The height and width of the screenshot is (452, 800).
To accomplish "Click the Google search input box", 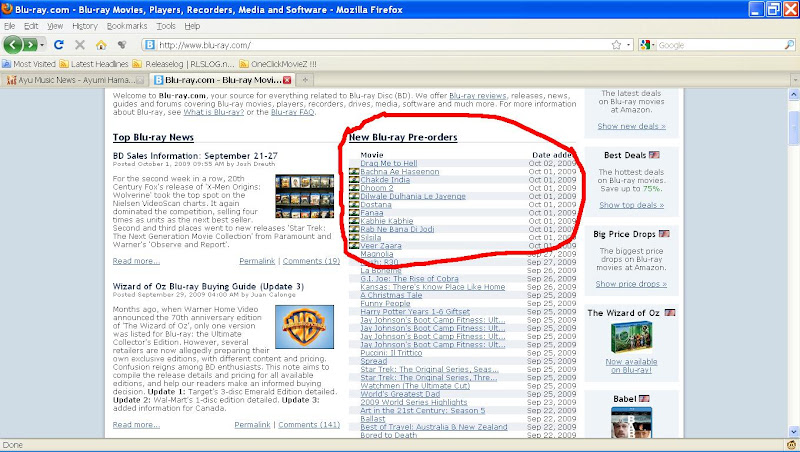I will pos(719,45).
